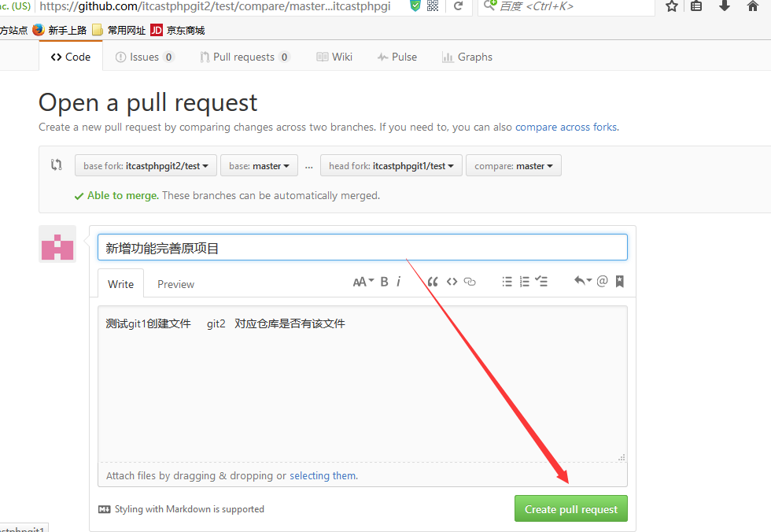Click the bookmark reference icon
The height and width of the screenshot is (532, 771).
click(620, 281)
